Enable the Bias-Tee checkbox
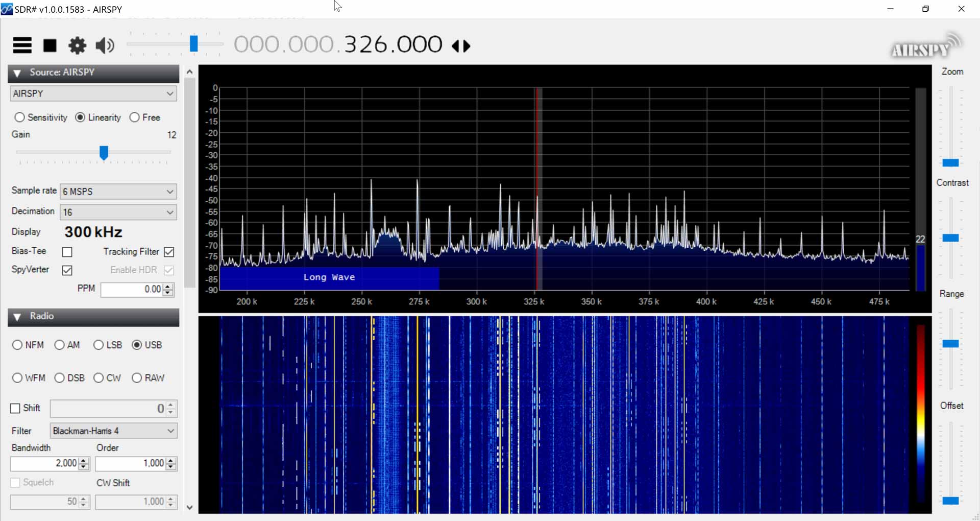The height and width of the screenshot is (521, 980). coord(67,251)
